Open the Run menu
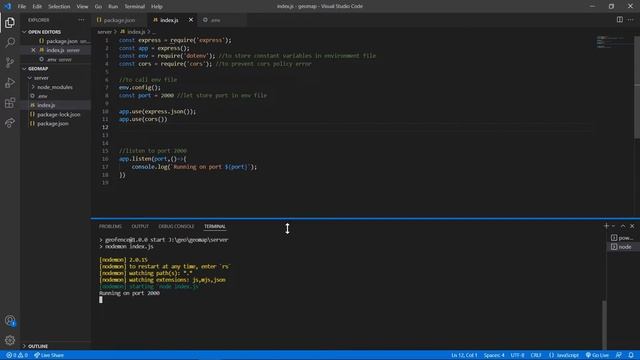Viewport: 640px width, 360px height. (x=113, y=7)
